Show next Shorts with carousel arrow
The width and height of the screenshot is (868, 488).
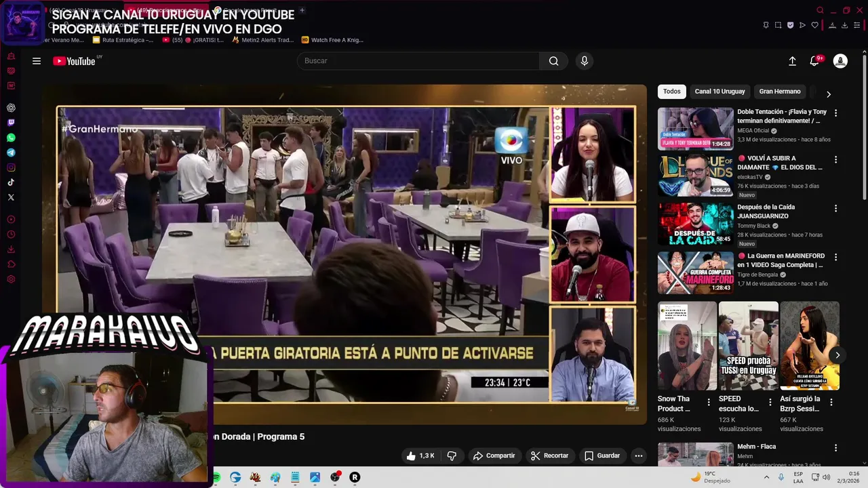coord(837,354)
